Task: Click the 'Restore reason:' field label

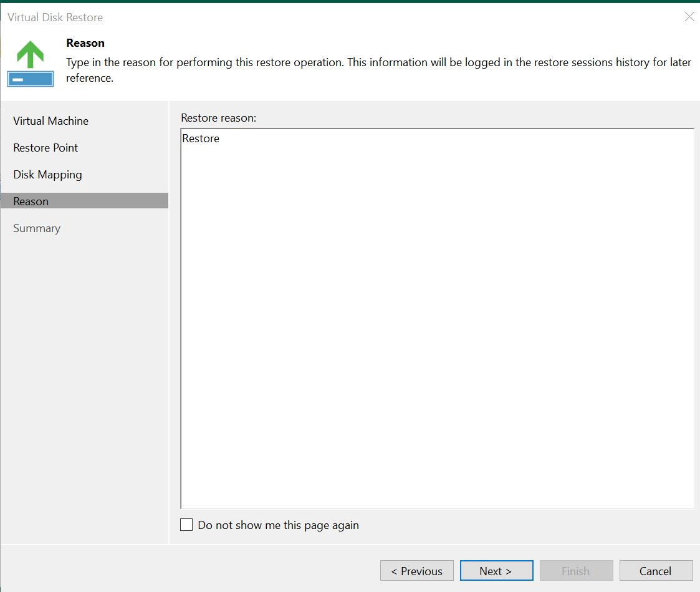Action: [218, 117]
